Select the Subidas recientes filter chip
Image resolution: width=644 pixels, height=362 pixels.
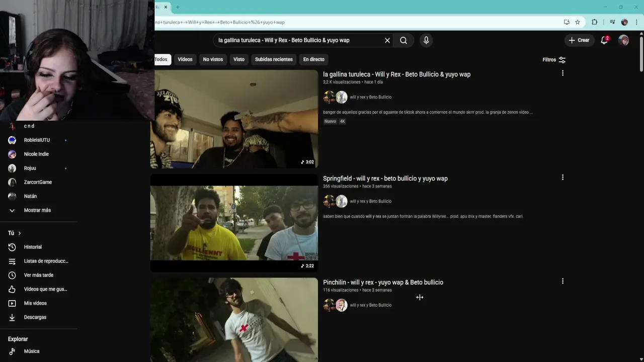(x=274, y=59)
